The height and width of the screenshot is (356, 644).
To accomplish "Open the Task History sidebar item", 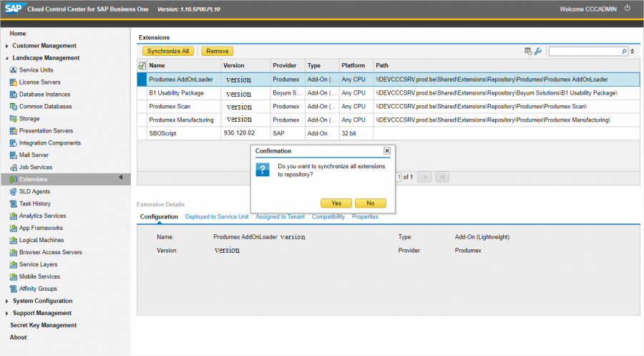I will (34, 203).
